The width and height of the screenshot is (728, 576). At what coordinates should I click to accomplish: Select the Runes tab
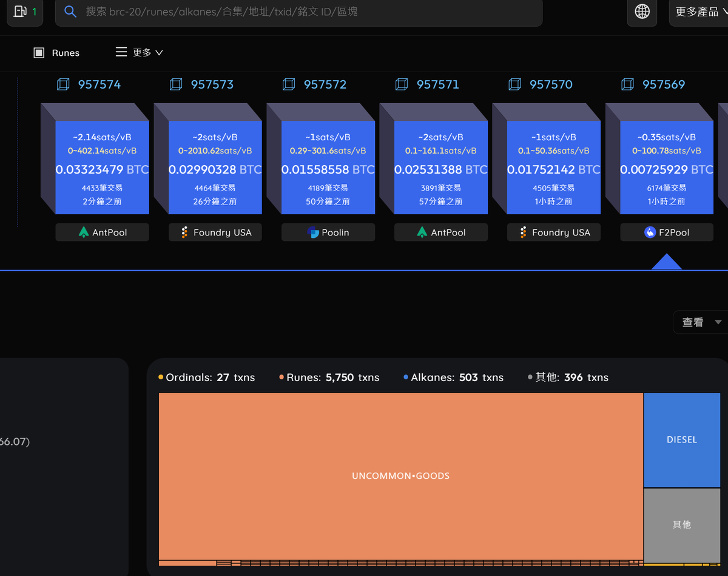click(x=56, y=53)
